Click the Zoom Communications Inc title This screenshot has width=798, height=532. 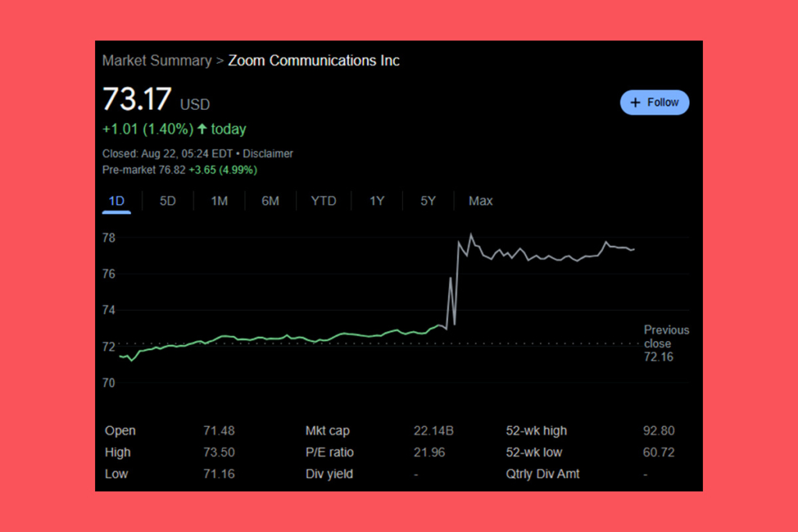(x=313, y=60)
